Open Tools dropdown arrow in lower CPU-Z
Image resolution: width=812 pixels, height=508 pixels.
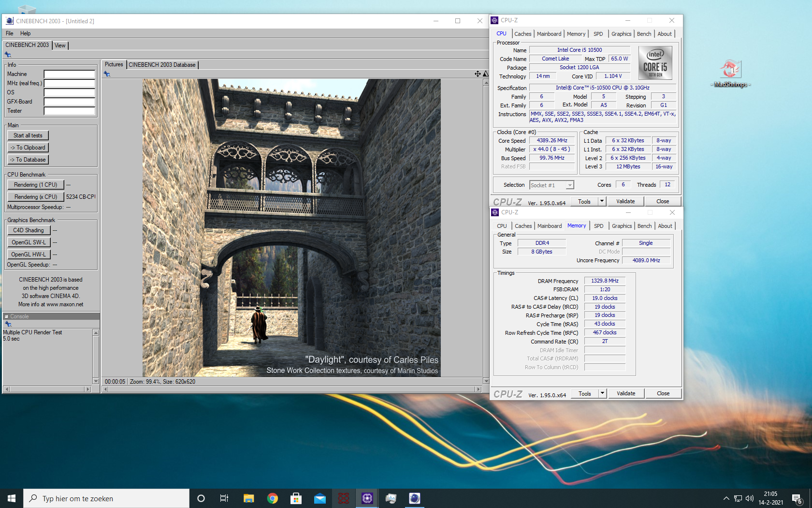coord(602,393)
